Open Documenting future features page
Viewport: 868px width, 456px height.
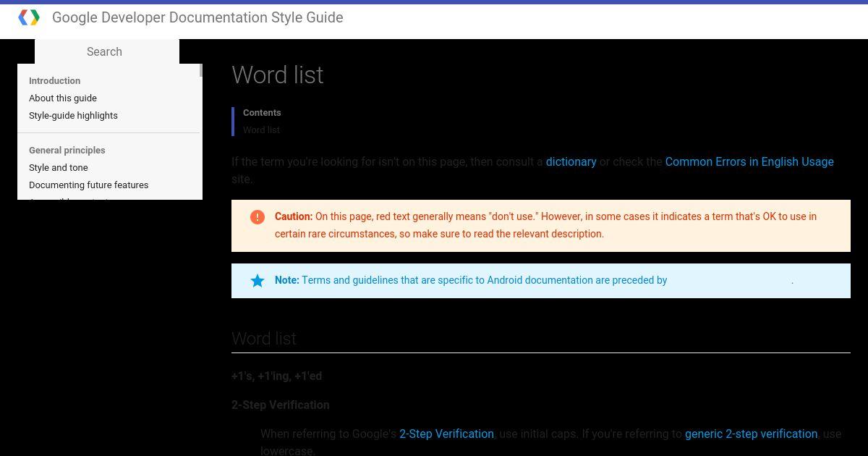click(x=89, y=185)
